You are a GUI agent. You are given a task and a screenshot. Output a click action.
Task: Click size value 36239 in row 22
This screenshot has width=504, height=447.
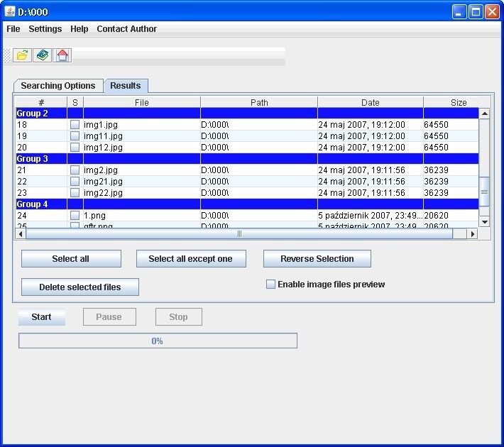pyautogui.click(x=436, y=181)
